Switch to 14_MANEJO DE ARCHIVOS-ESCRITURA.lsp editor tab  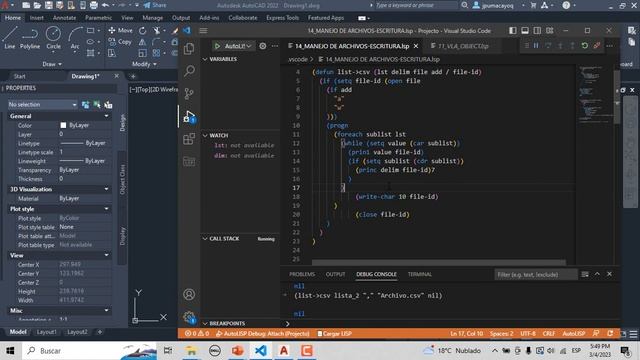click(352, 46)
